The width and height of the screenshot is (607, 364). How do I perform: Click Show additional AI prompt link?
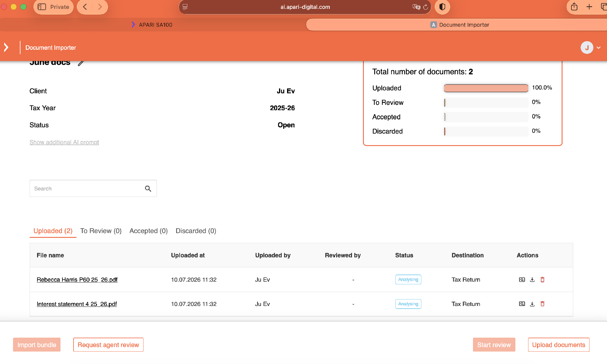click(64, 142)
